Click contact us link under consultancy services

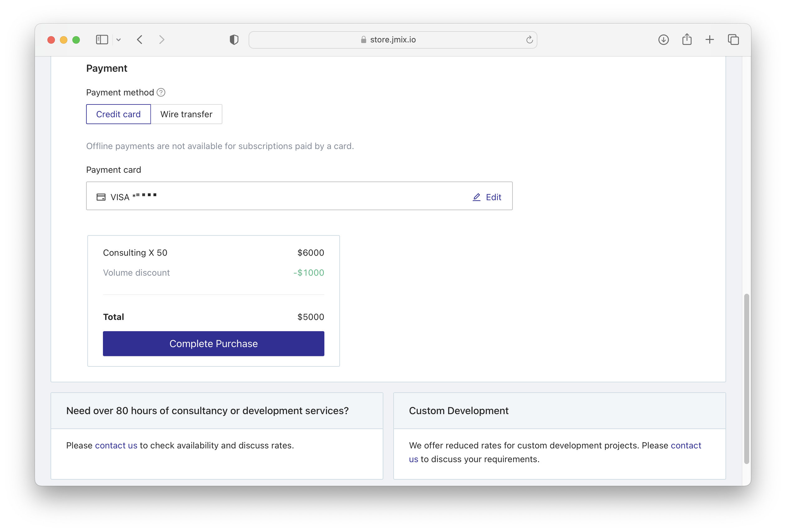(x=116, y=445)
